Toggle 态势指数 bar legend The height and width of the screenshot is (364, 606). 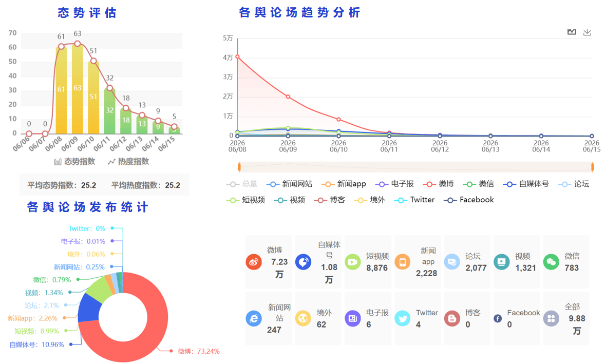point(74,162)
